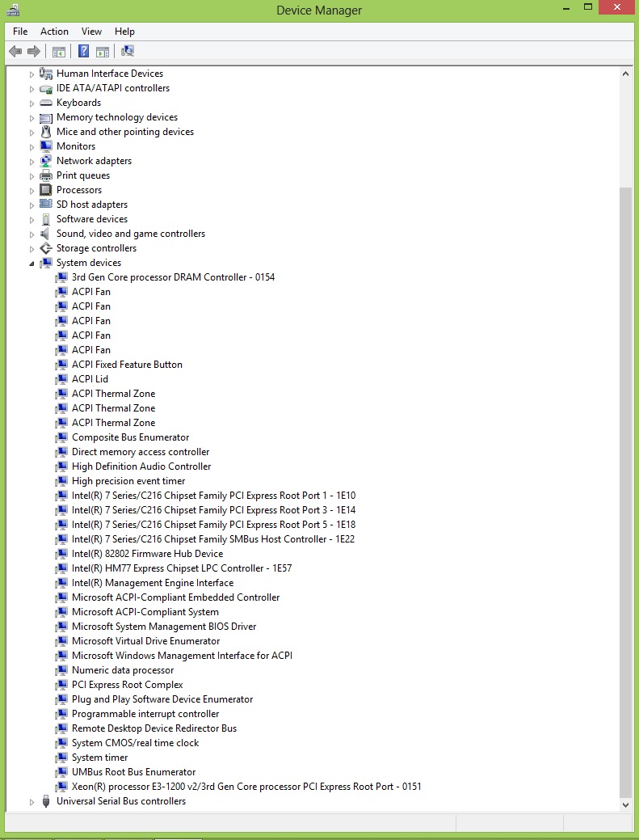
Task: Expand the Processors node
Action: click(32, 191)
